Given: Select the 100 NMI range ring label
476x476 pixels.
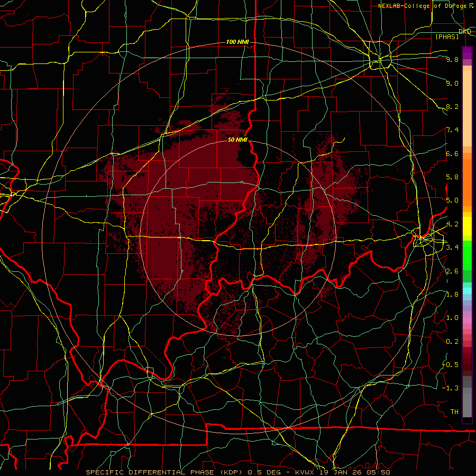Looking at the screenshot, I should (237, 42).
